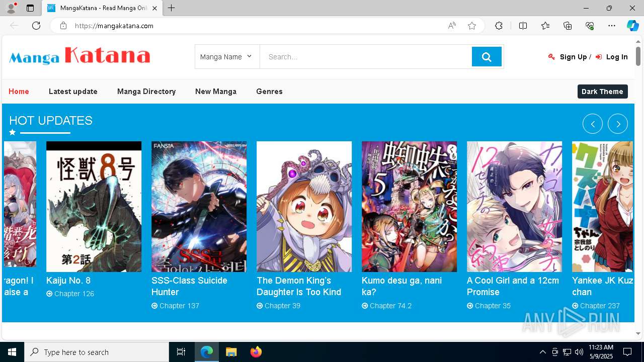Add page to favorites star icon
Screen dimensions: 644x362
(x=472, y=26)
